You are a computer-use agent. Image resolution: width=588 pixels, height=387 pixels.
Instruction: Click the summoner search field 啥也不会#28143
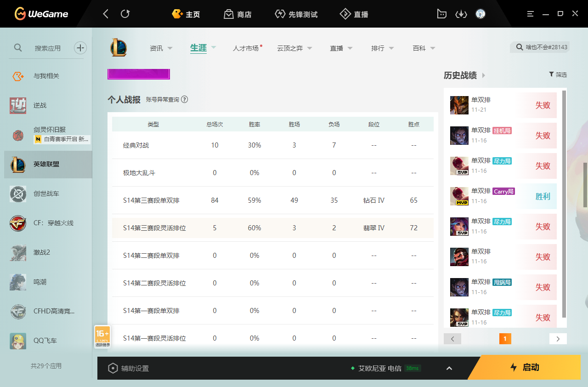pos(539,47)
